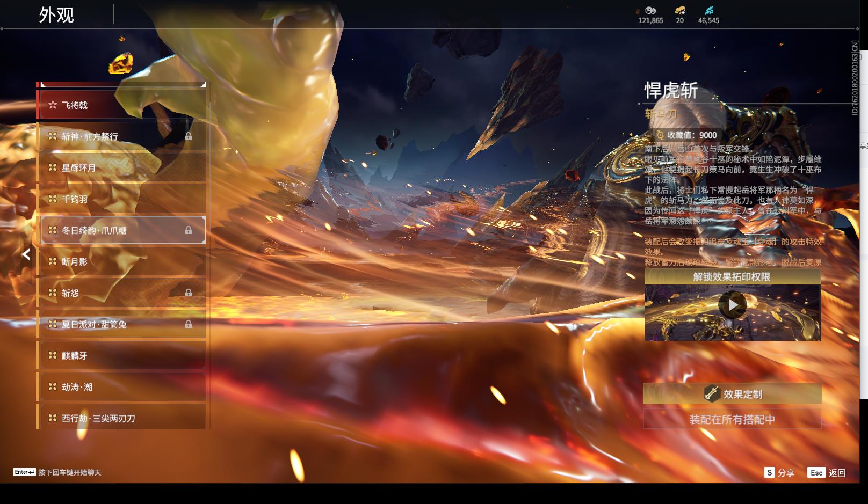The image size is (868, 504).
Task: Click the lock icon on 冬日绮韵·爪爪糖
Action: click(189, 230)
